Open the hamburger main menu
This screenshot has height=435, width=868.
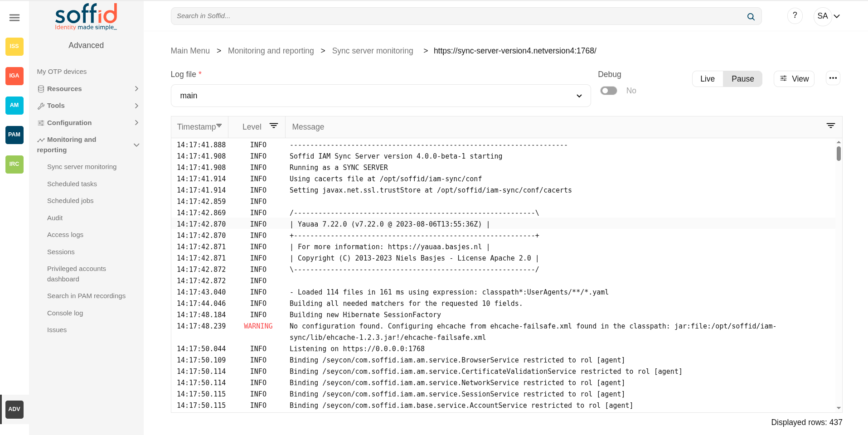point(15,18)
